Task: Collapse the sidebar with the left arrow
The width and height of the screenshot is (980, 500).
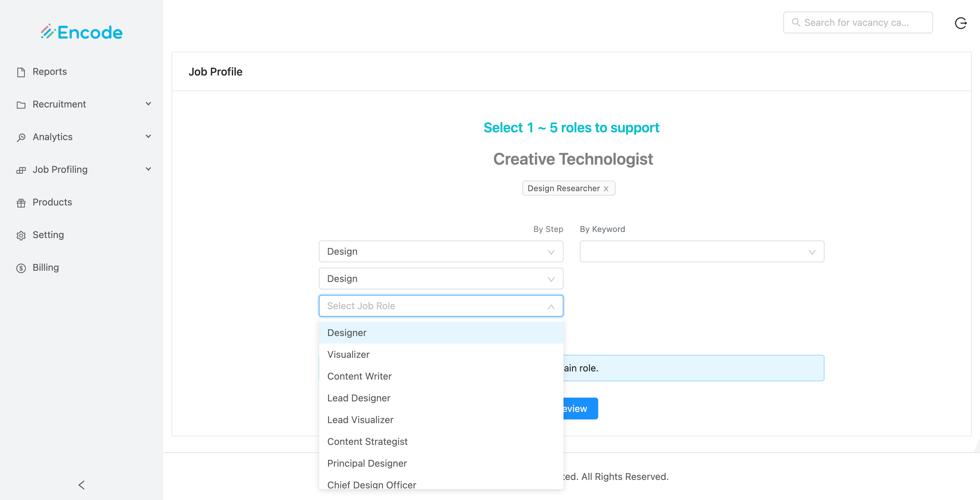Action: pos(81,485)
